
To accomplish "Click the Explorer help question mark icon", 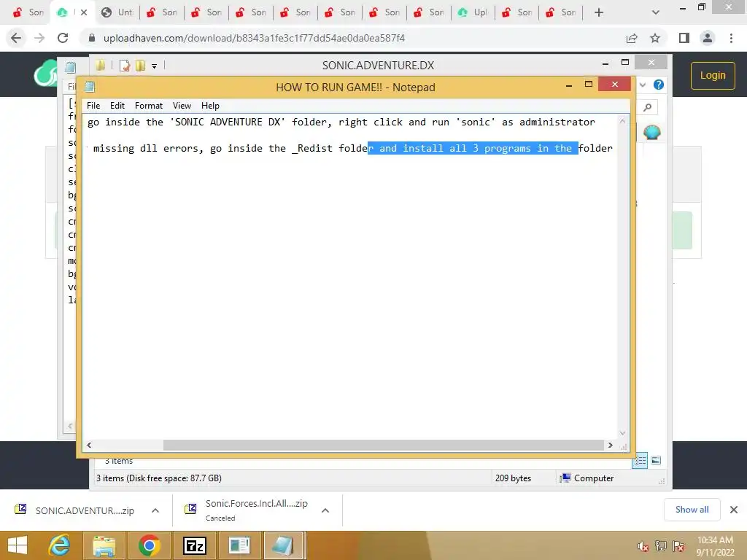I will (659, 85).
